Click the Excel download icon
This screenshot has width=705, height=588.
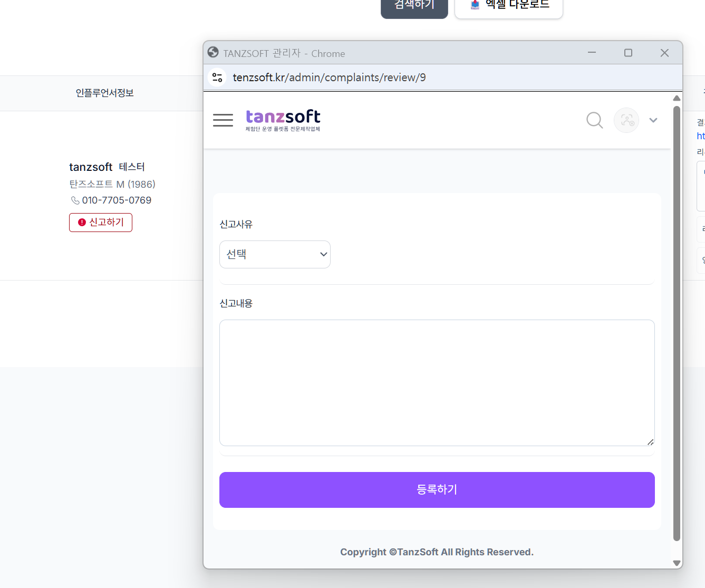coord(475,5)
